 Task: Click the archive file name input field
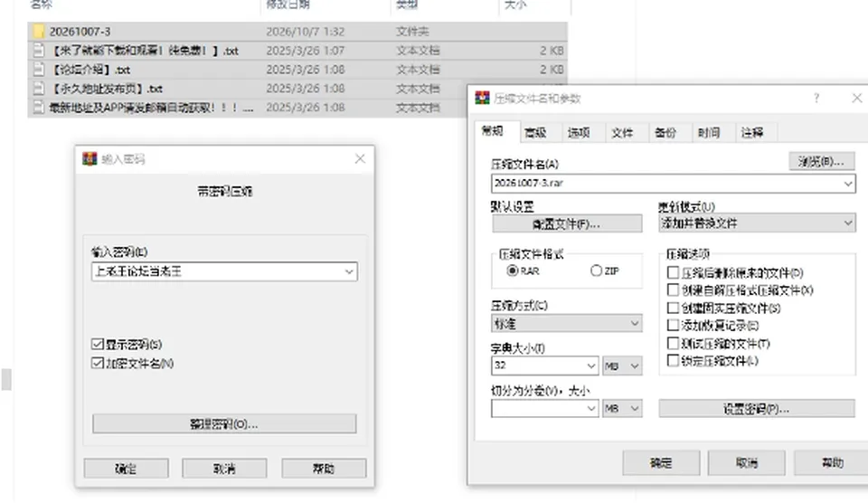666,184
